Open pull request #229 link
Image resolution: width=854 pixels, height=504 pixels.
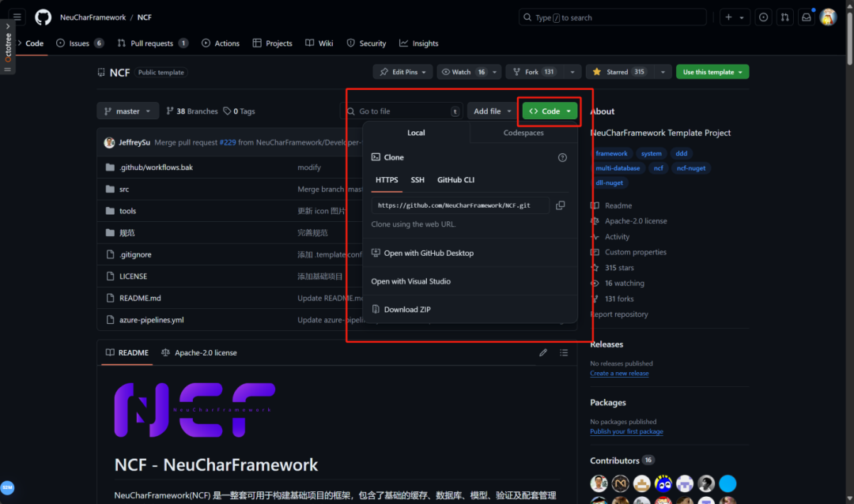click(x=228, y=143)
